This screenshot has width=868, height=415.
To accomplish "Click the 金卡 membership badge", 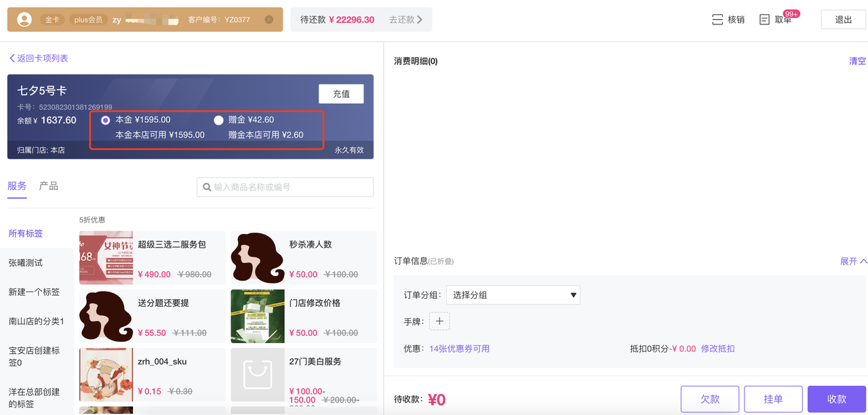I will pos(52,20).
